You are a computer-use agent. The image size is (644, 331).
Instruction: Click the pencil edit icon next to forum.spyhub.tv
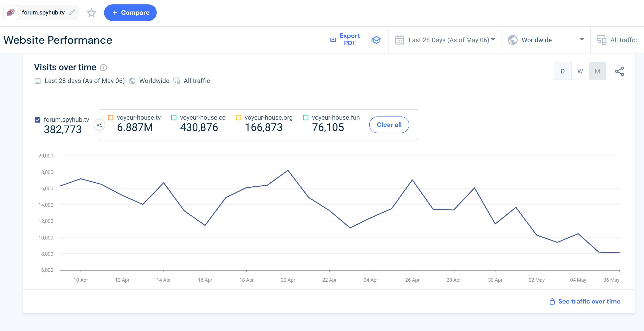[72, 13]
